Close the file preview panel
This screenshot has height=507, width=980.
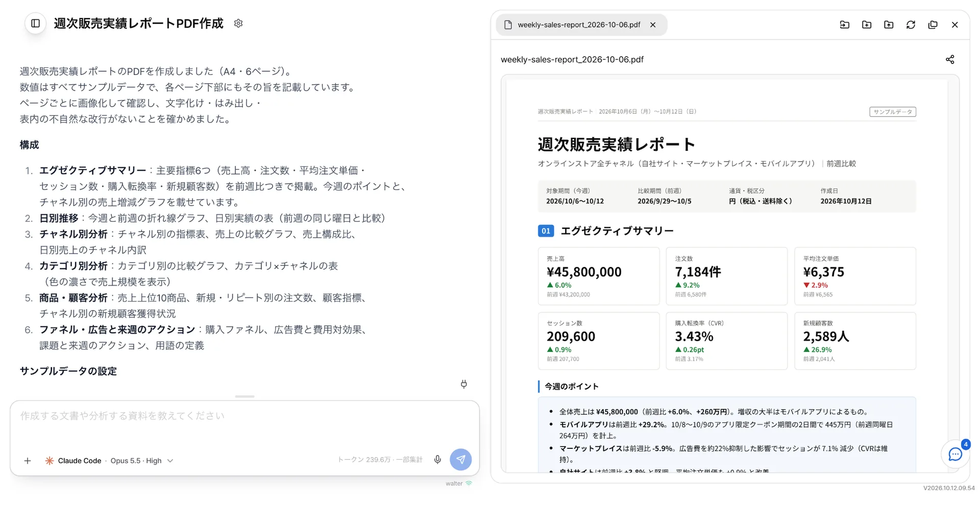(955, 24)
